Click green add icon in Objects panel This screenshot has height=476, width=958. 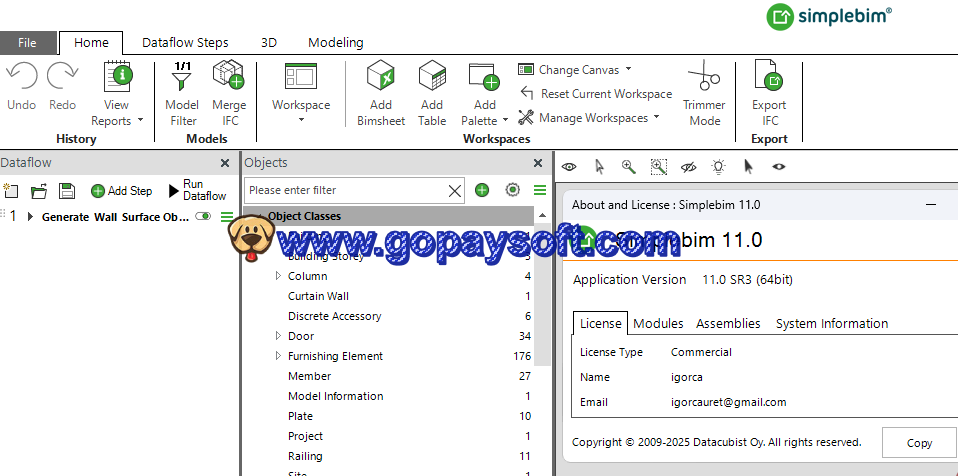point(482,190)
